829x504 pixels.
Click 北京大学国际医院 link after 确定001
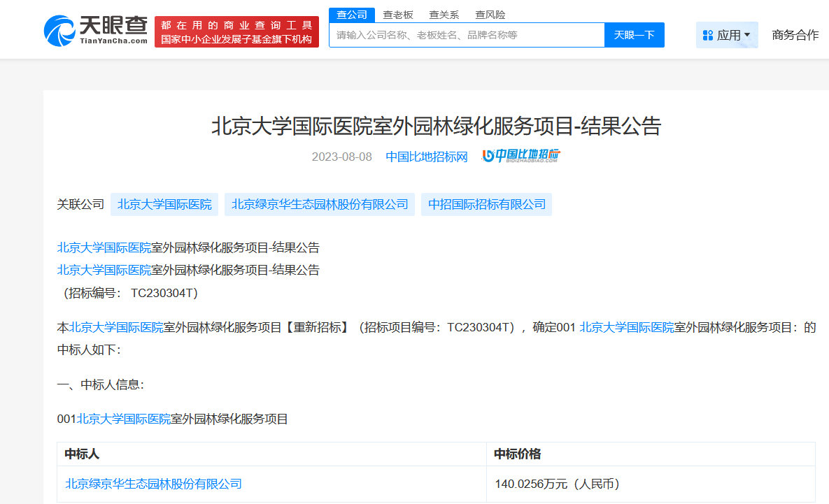627,328
